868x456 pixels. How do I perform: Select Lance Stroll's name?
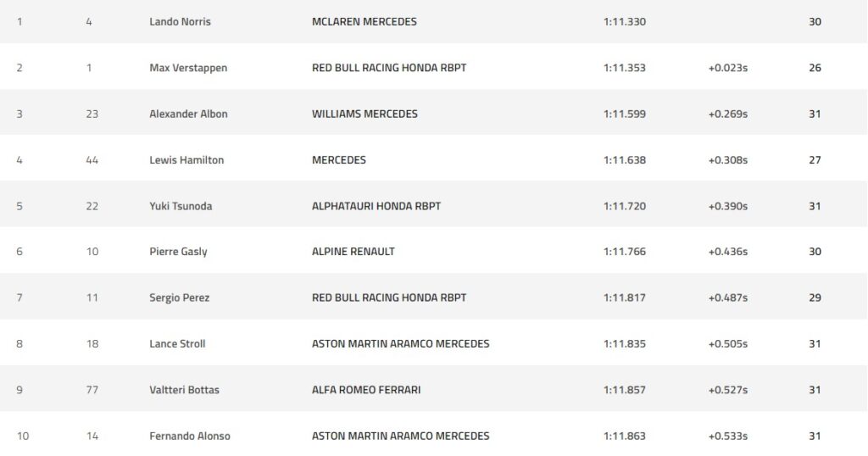pos(177,344)
